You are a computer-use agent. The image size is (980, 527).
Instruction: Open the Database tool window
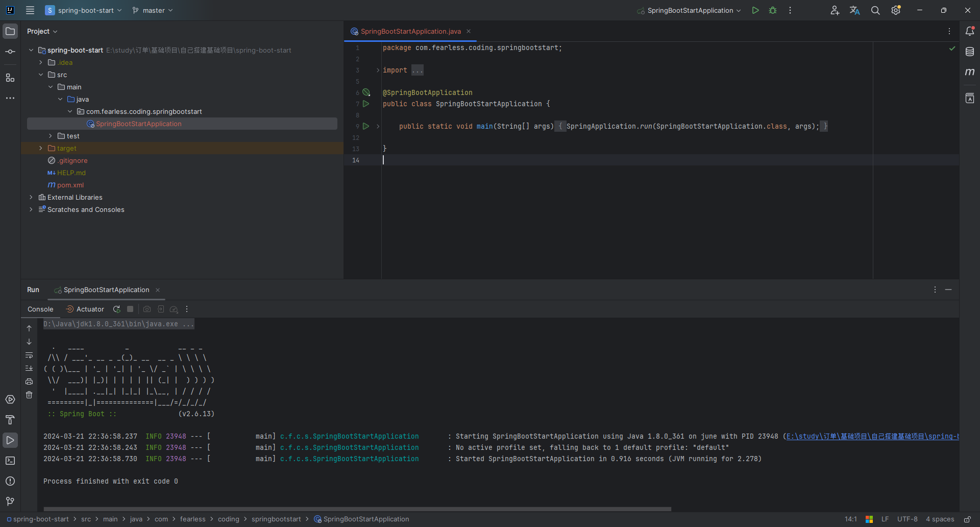coord(970,52)
